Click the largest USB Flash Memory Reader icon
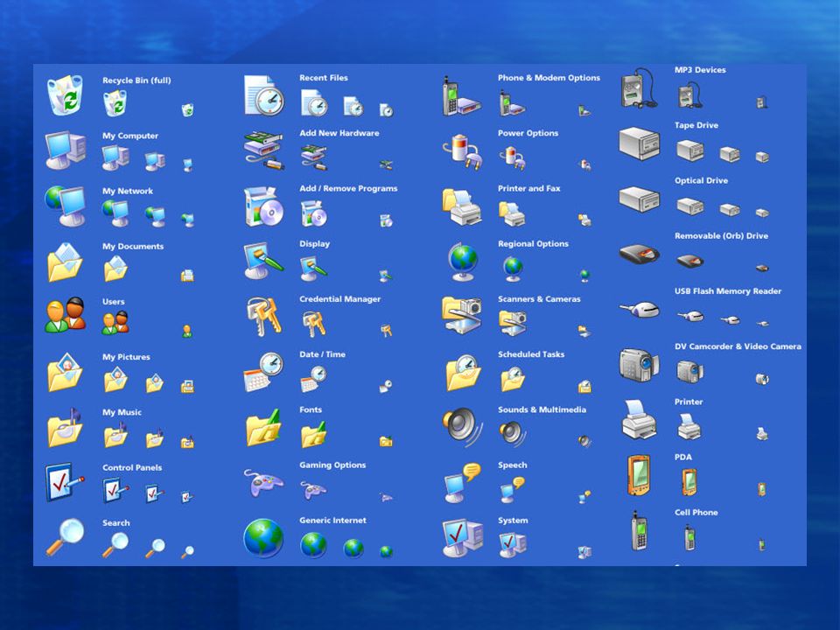The image size is (840, 630). [639, 310]
